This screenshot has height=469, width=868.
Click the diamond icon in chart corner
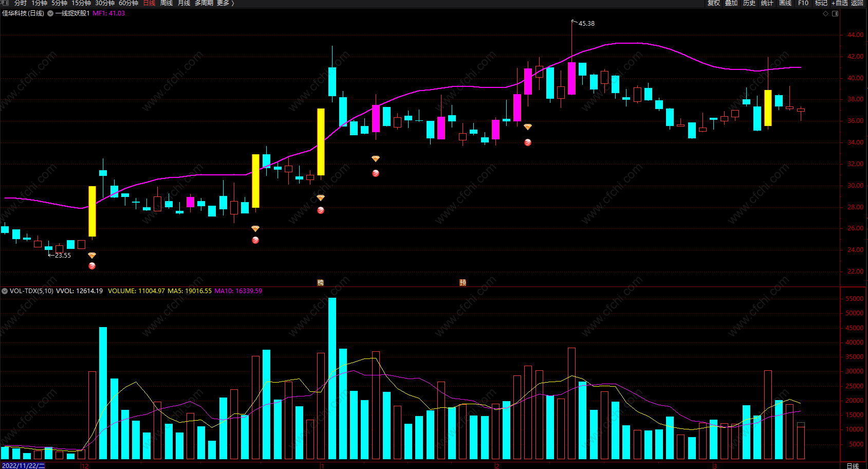click(825, 13)
